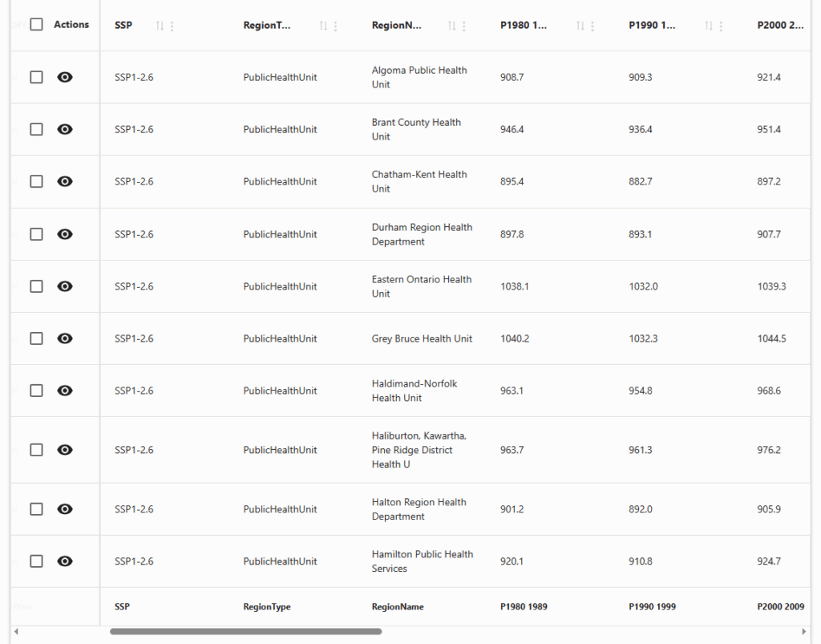The image size is (821, 644).
Task: Sort the P1990 1999 column
Action: pyautogui.click(x=709, y=26)
